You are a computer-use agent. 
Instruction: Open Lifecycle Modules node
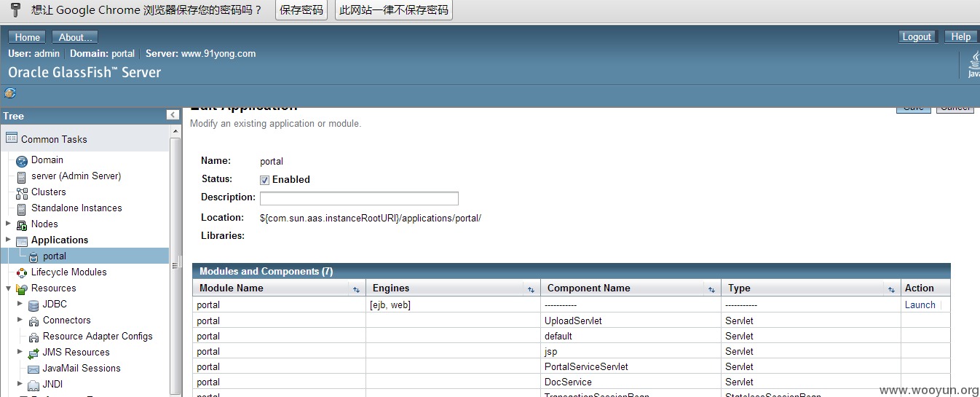pos(69,272)
